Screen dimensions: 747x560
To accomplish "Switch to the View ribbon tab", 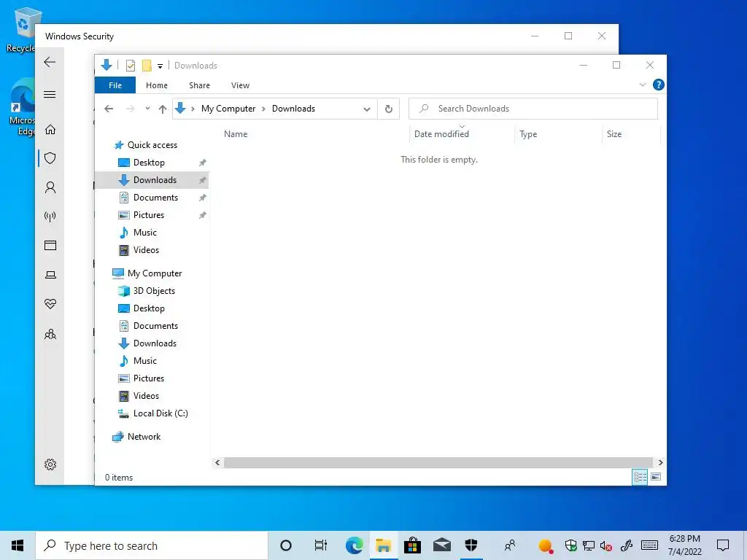I will point(240,85).
